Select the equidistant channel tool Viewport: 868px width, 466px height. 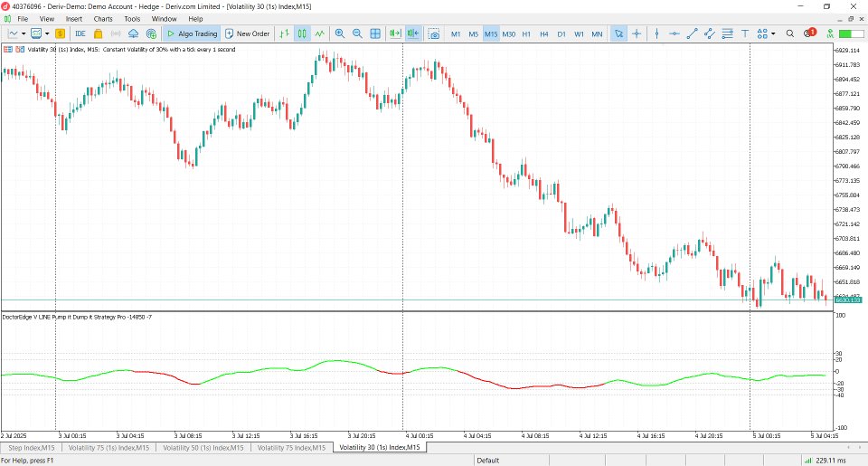[x=710, y=33]
